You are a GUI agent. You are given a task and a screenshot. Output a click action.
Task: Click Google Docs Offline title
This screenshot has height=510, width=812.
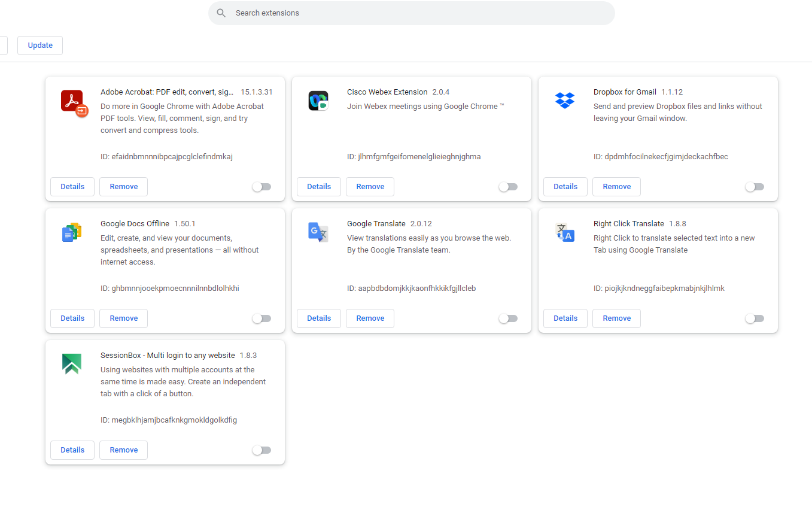[x=135, y=224]
